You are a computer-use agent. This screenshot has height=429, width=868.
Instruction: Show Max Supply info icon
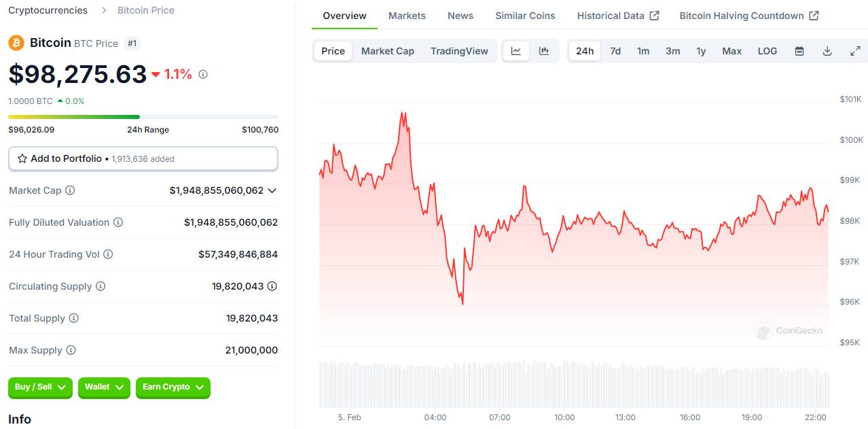(x=71, y=350)
